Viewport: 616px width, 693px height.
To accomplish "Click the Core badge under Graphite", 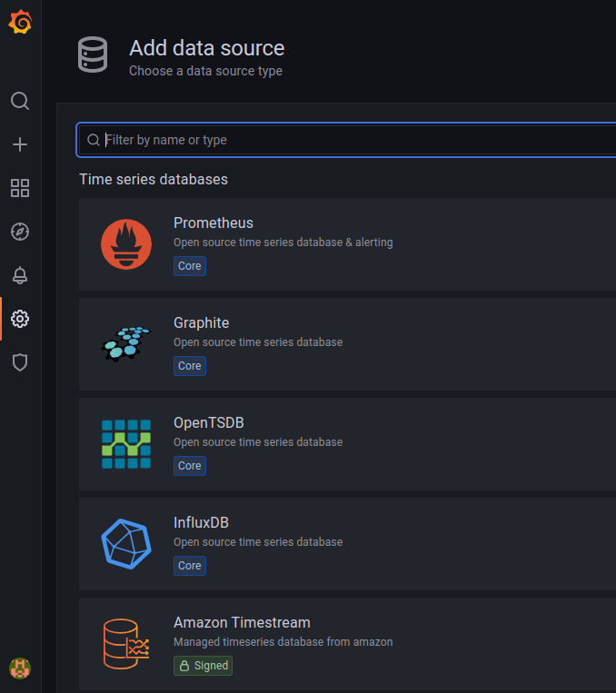I will pos(190,366).
